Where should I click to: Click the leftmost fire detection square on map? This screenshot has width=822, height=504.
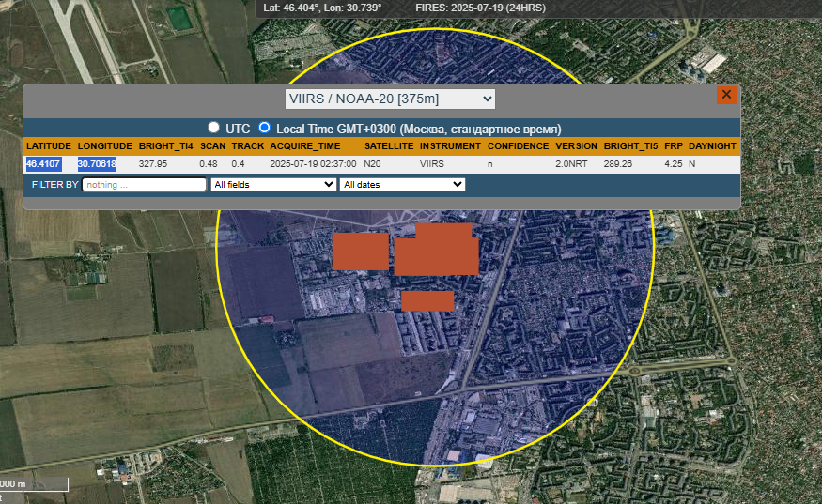[x=360, y=252]
